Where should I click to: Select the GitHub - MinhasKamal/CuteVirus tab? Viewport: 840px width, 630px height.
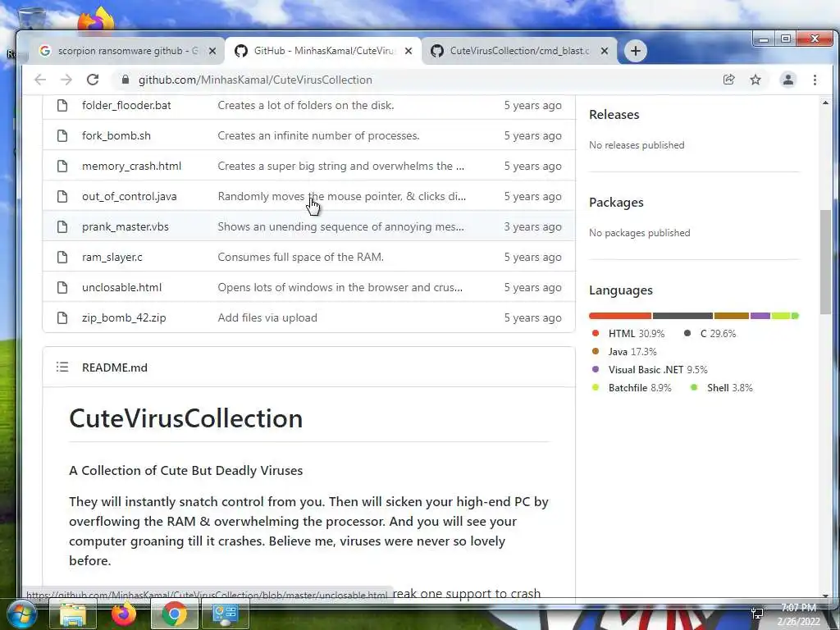coord(322,51)
